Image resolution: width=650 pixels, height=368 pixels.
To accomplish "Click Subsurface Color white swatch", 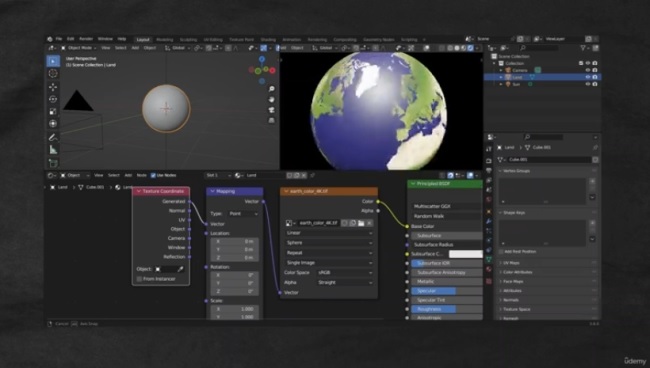I will [x=466, y=254].
